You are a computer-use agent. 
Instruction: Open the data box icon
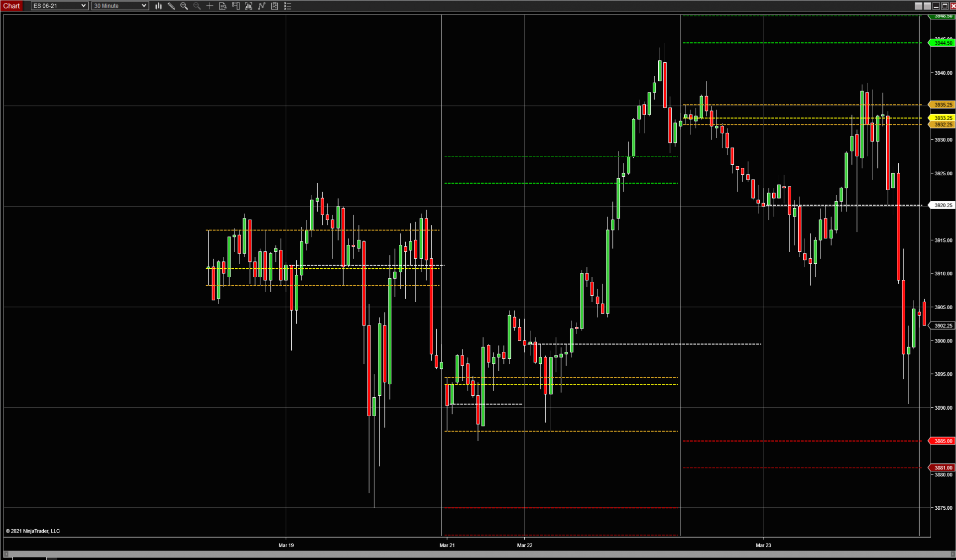point(223,6)
